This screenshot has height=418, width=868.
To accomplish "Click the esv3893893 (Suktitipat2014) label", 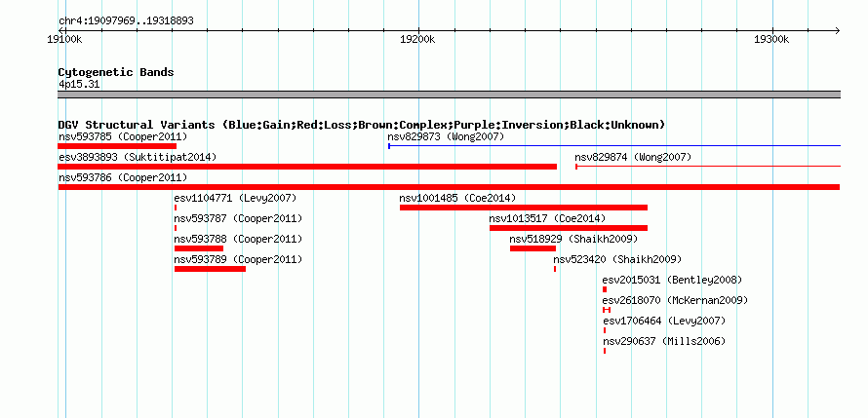I will [138, 157].
